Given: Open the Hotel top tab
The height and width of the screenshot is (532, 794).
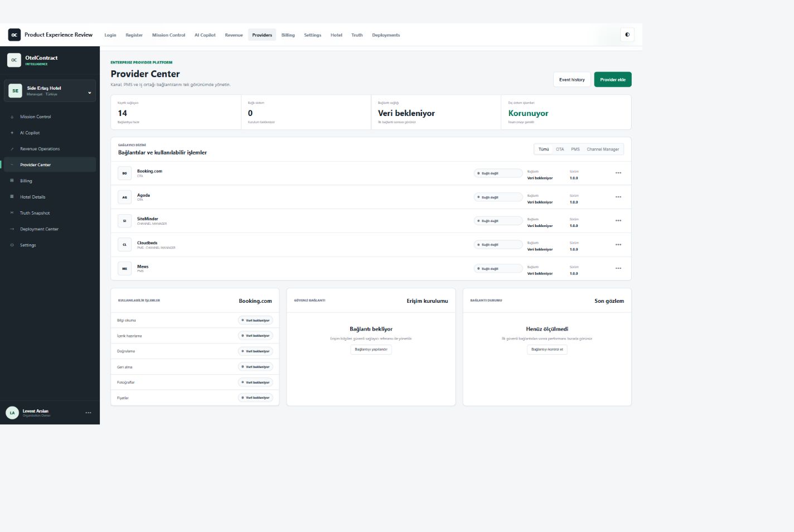Looking at the screenshot, I should (336, 35).
